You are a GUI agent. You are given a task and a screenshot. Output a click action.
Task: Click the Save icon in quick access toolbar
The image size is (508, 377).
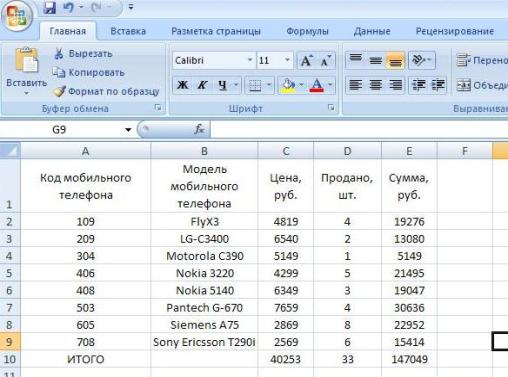(49, 7)
